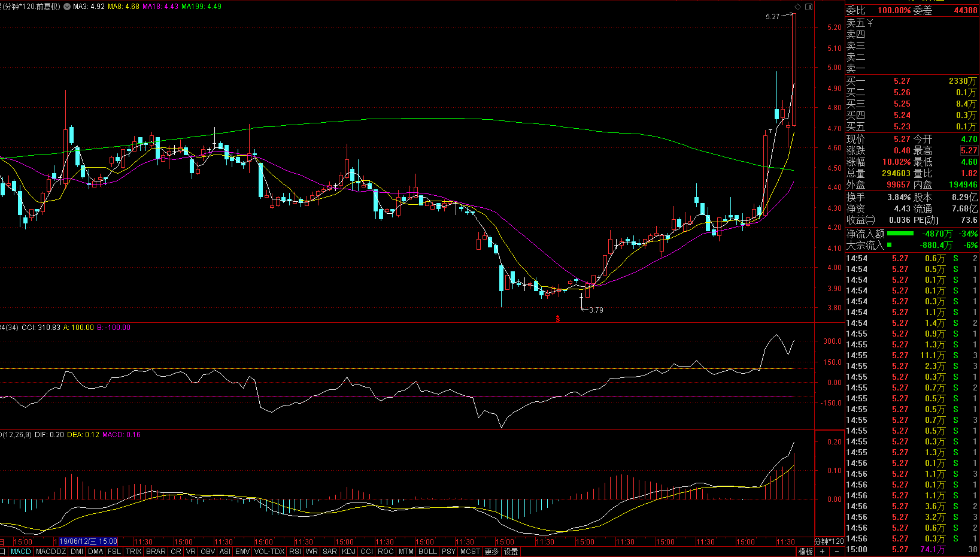The height and width of the screenshot is (557, 980).
Task: Click the highlighted date 19/06/12/三 15:00
Action: (x=88, y=541)
